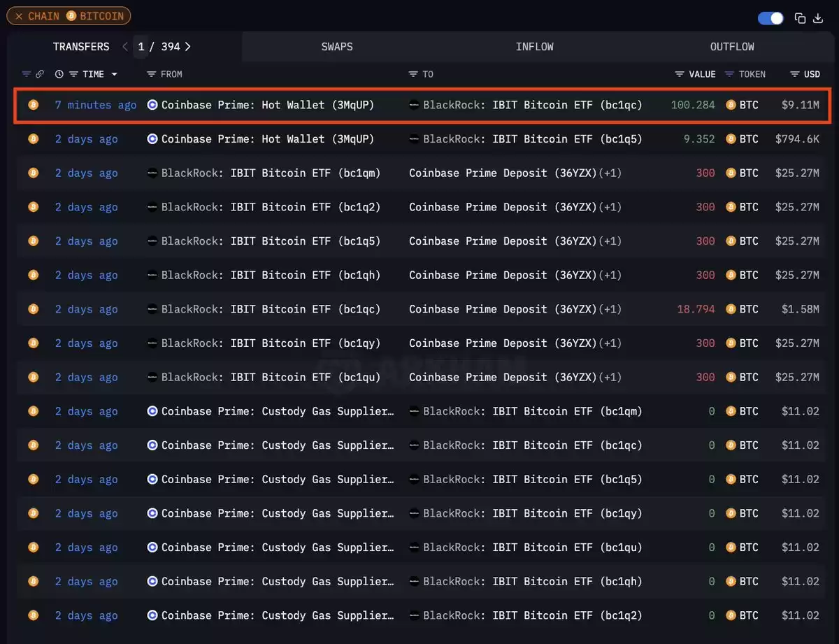Open BlackRock IBIT (bc1q2) recipient entry
Viewport: 839px width, 644px height.
coord(533,615)
